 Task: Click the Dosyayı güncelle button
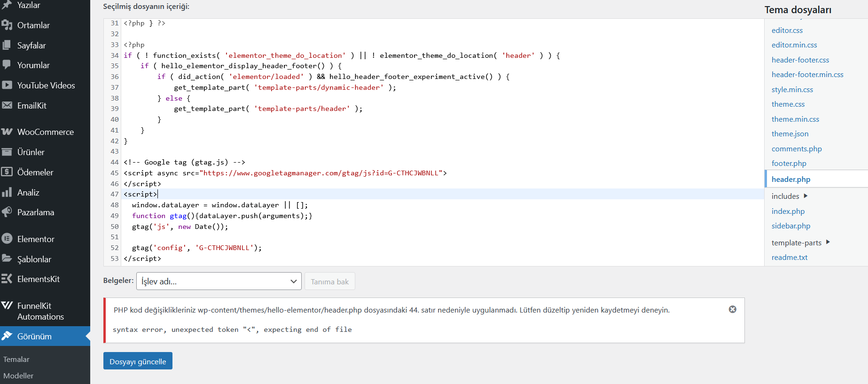pyautogui.click(x=138, y=361)
